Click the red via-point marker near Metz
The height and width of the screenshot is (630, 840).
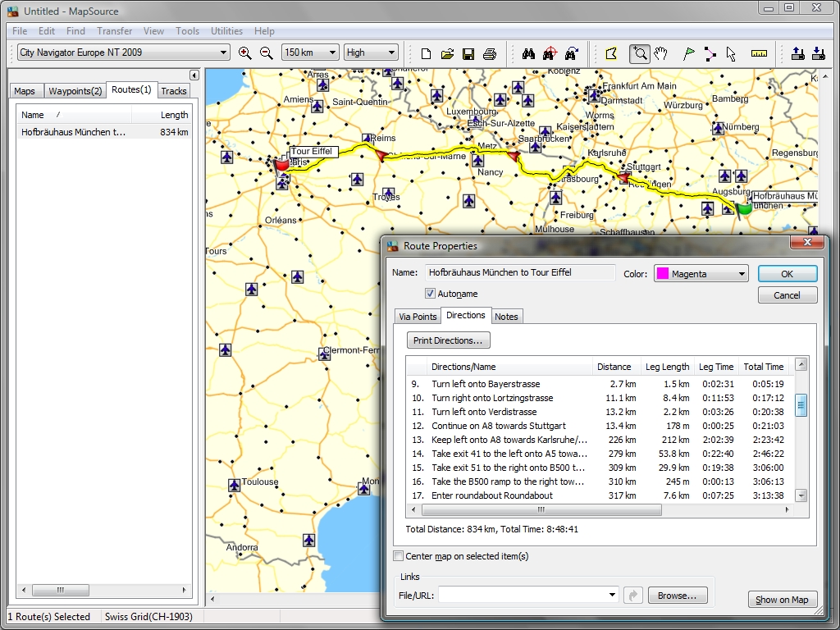(514, 157)
